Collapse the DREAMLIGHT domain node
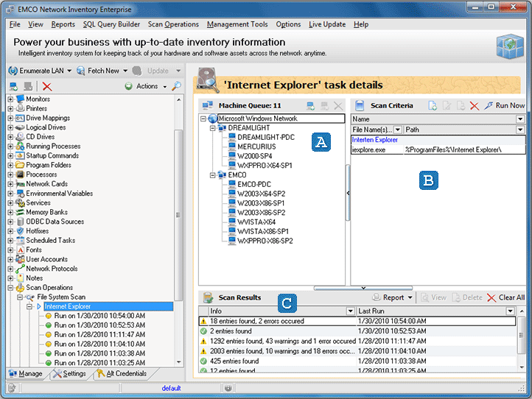The image size is (532, 399). coord(212,128)
